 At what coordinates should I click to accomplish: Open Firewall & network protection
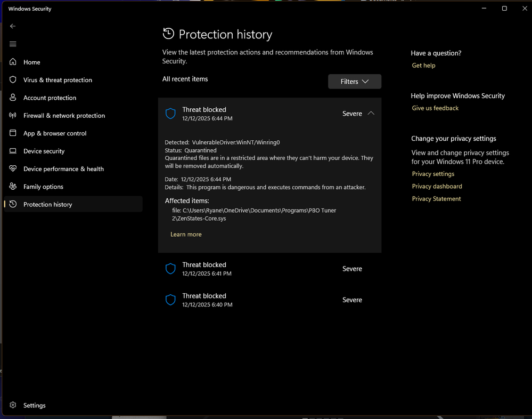[x=73, y=116]
